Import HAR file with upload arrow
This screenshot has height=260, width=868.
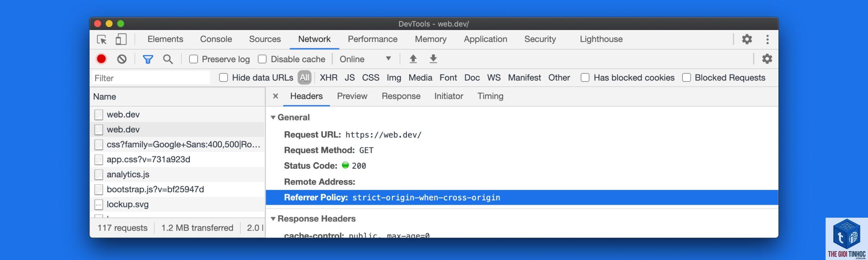[413, 59]
